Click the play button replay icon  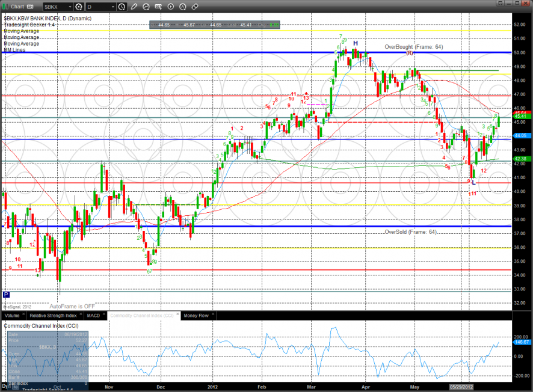171,7
